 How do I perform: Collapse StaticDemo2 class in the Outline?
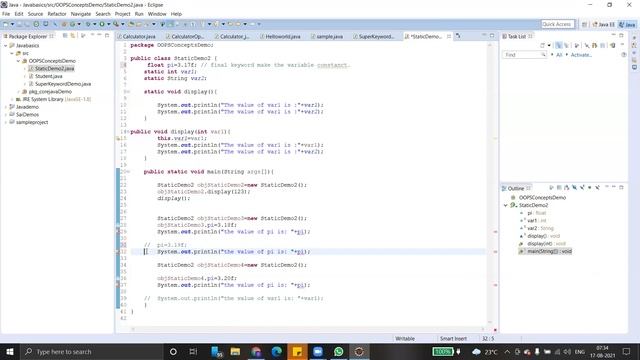[506, 205]
